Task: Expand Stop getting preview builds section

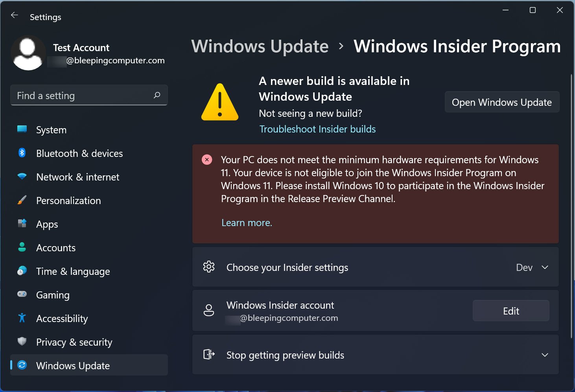Action: click(x=545, y=355)
